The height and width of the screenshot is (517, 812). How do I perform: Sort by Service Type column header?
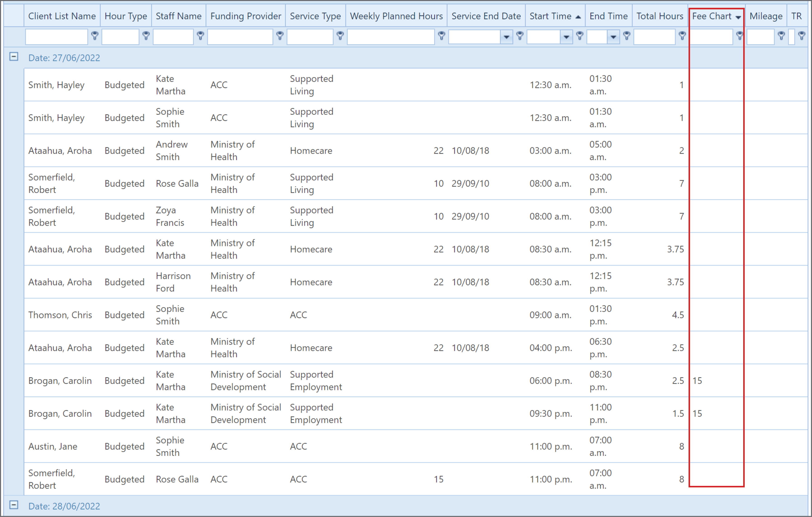coord(315,16)
